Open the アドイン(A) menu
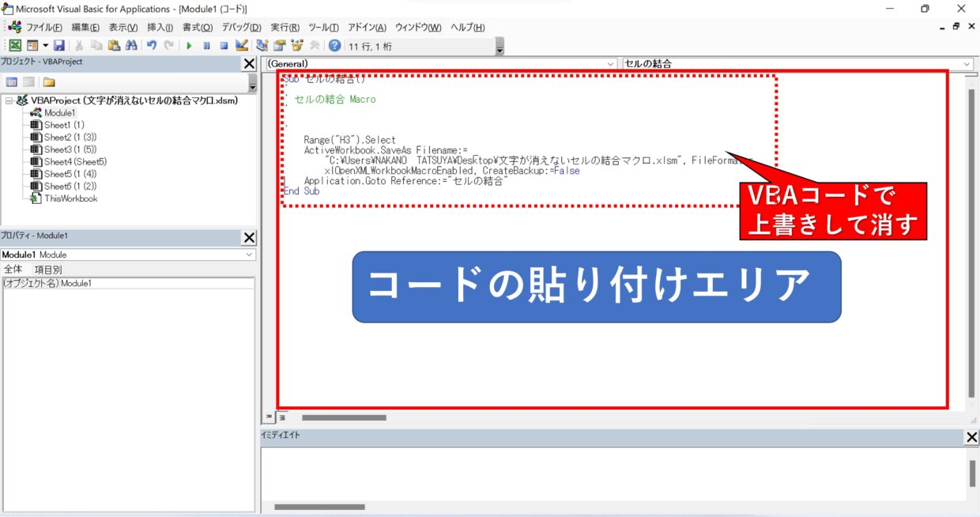The height and width of the screenshot is (517, 980). point(367,28)
